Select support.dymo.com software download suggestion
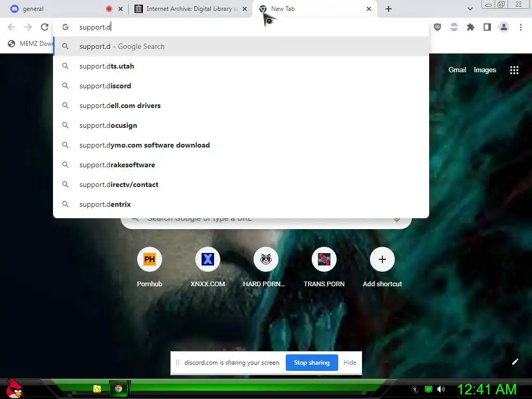The height and width of the screenshot is (399, 532). point(241,145)
